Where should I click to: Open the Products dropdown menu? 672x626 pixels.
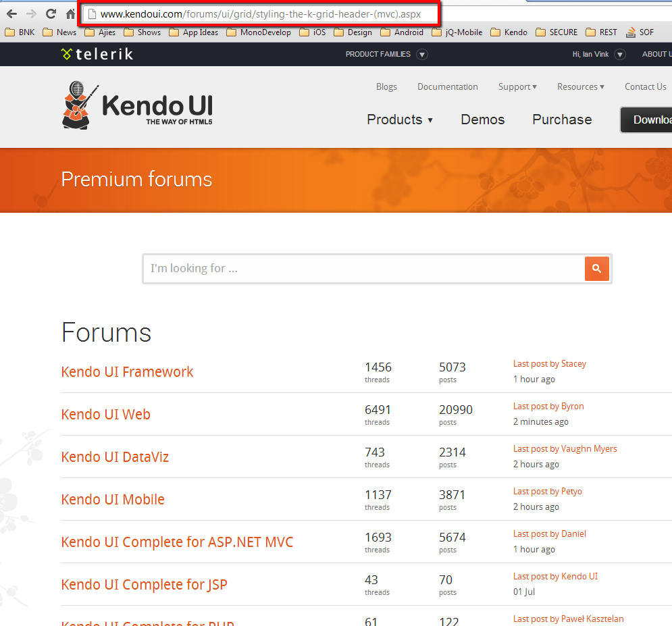400,119
